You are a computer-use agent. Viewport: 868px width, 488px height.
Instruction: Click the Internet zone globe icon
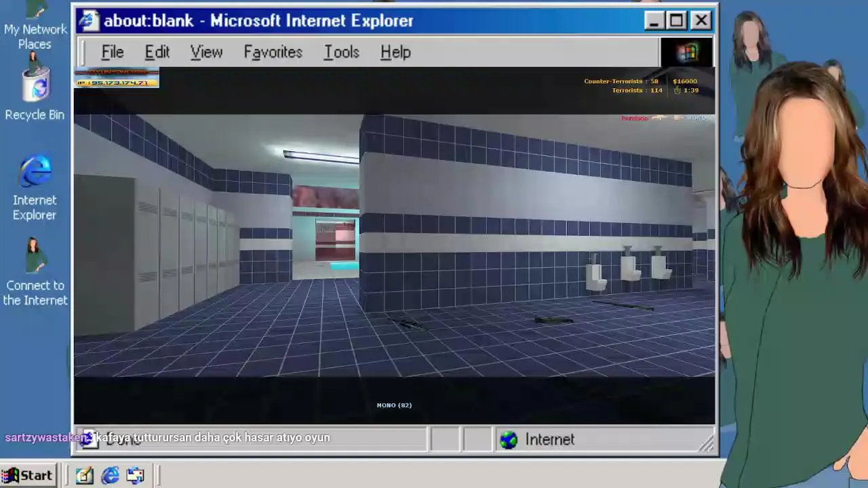[508, 440]
